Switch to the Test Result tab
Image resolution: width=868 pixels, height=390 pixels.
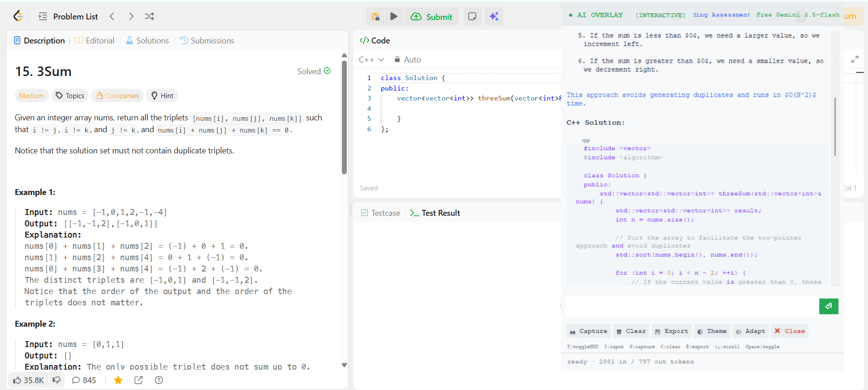[435, 213]
